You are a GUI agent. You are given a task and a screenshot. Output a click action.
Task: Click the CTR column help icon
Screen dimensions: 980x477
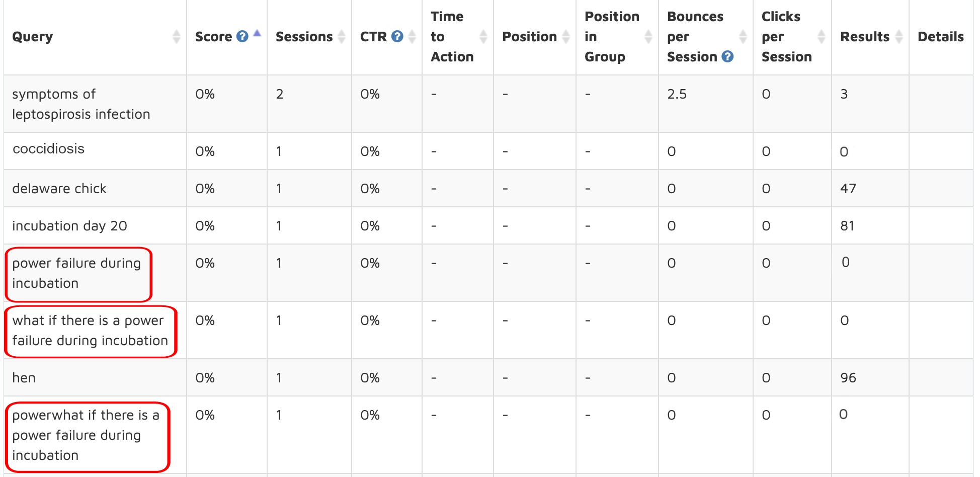[x=397, y=37]
